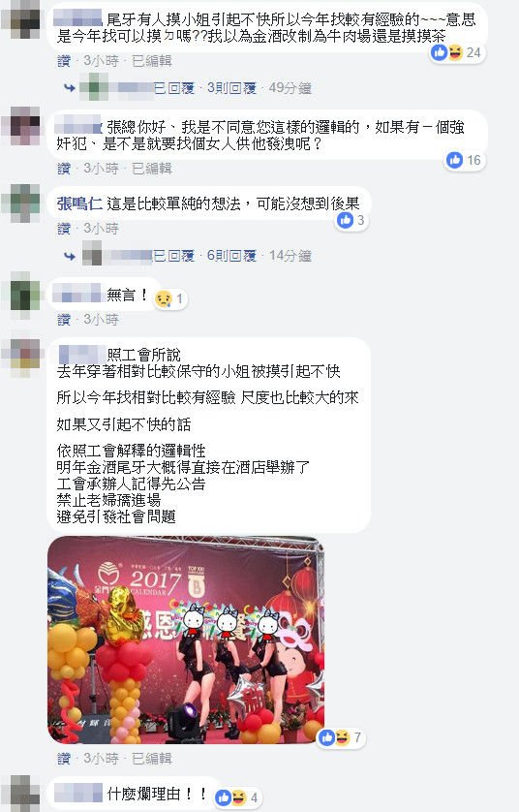The image size is (519, 812).
Task: Click 已編輯 on the top comment
Action: [x=152, y=61]
